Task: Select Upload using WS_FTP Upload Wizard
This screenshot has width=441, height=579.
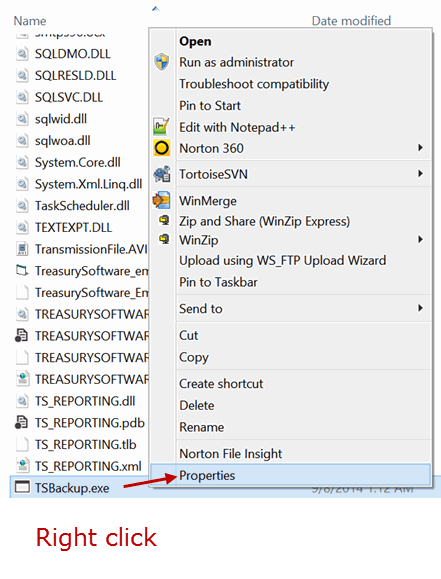Action: [283, 261]
